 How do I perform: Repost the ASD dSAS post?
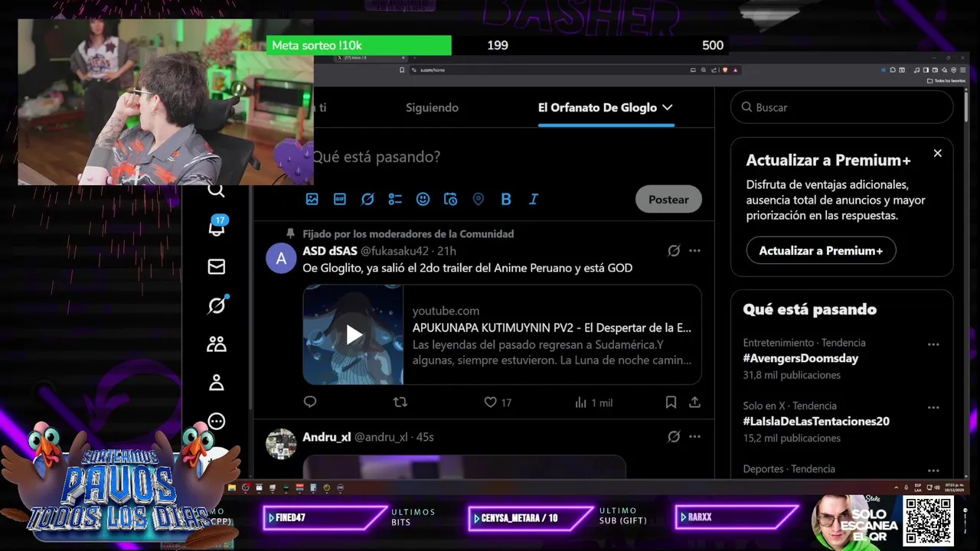tap(400, 402)
